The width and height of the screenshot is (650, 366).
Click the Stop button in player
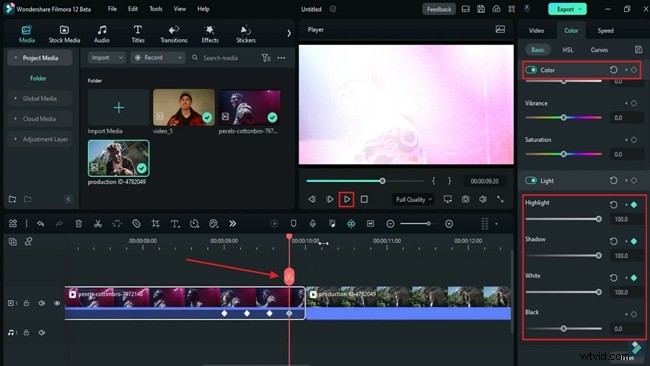(x=364, y=199)
